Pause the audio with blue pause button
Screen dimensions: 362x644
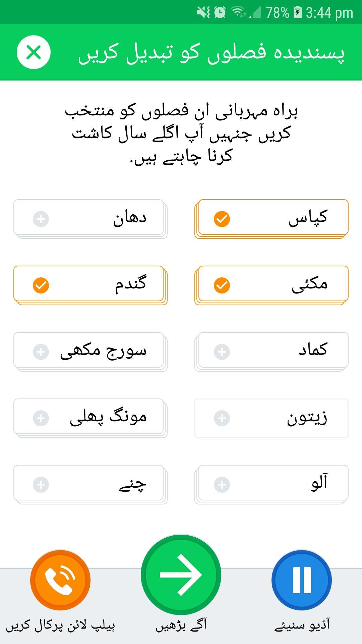(x=302, y=580)
